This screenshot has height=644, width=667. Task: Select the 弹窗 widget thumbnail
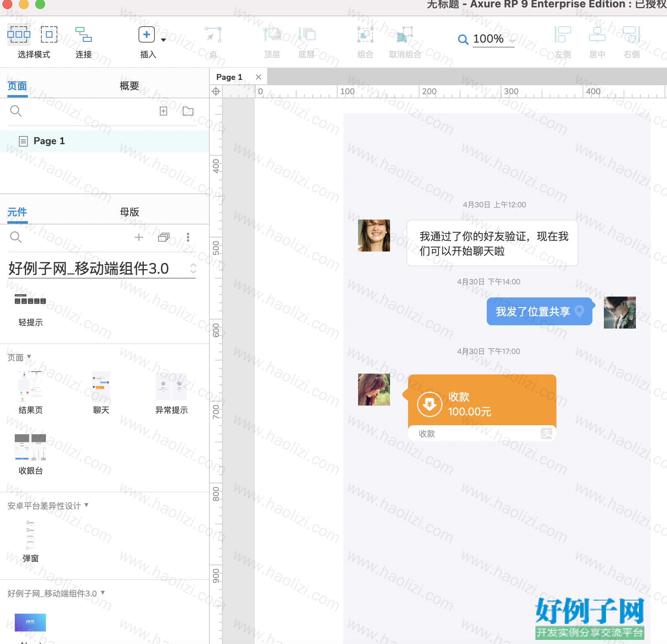pos(30,535)
